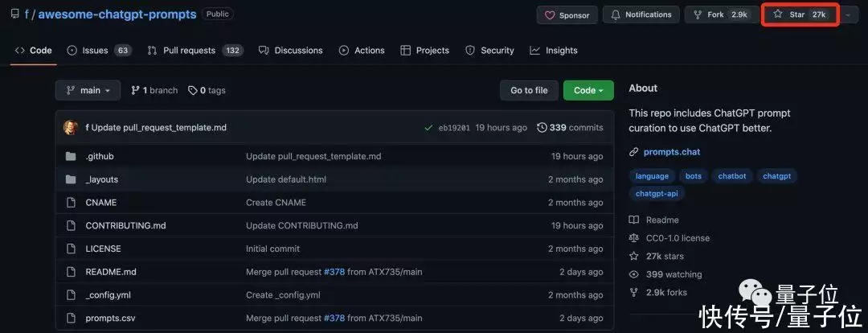Viewport: 868px width, 333px height.
Task: Open the .github folder icon
Action: click(71, 156)
